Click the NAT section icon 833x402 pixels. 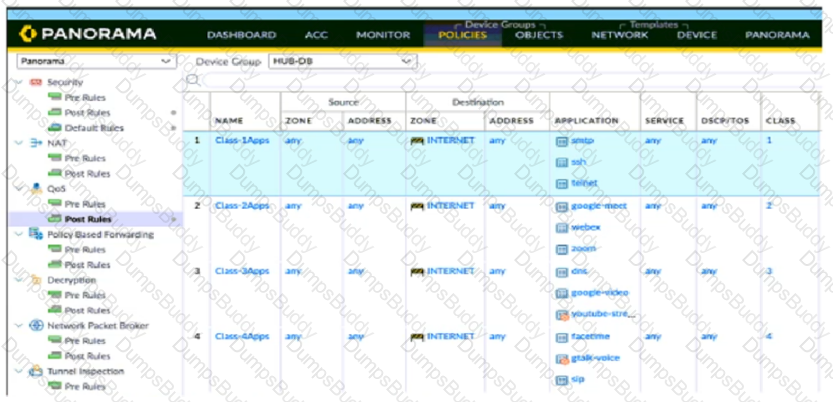[36, 143]
